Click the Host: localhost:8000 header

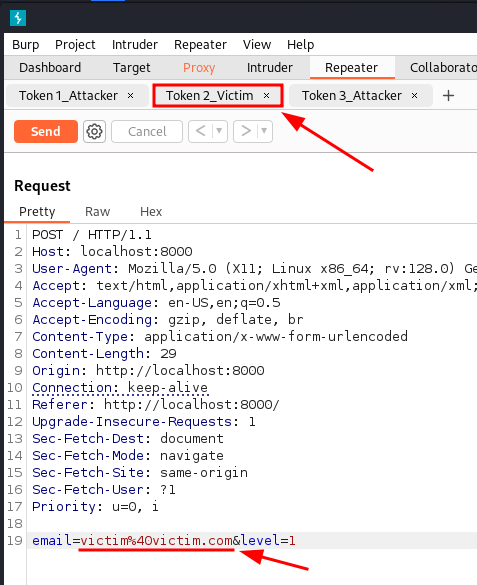pos(112,251)
